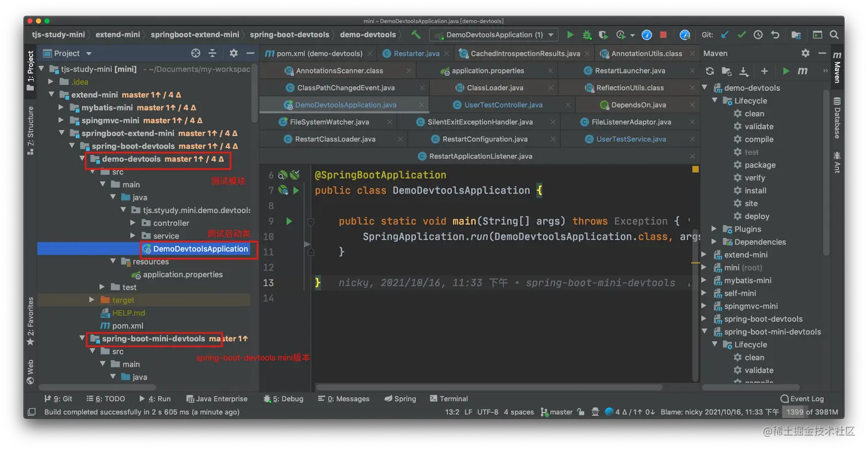Select Maven compile lifecycle under demo-devtools
The image size is (868, 450).
759,139
